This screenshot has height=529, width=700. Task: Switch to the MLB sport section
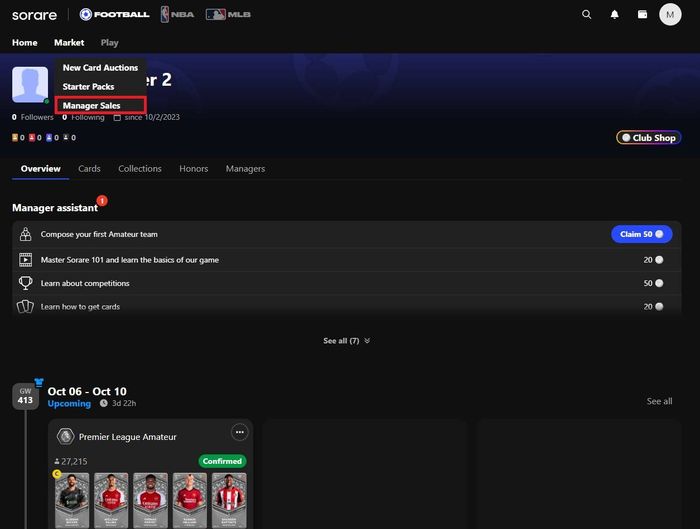point(228,14)
